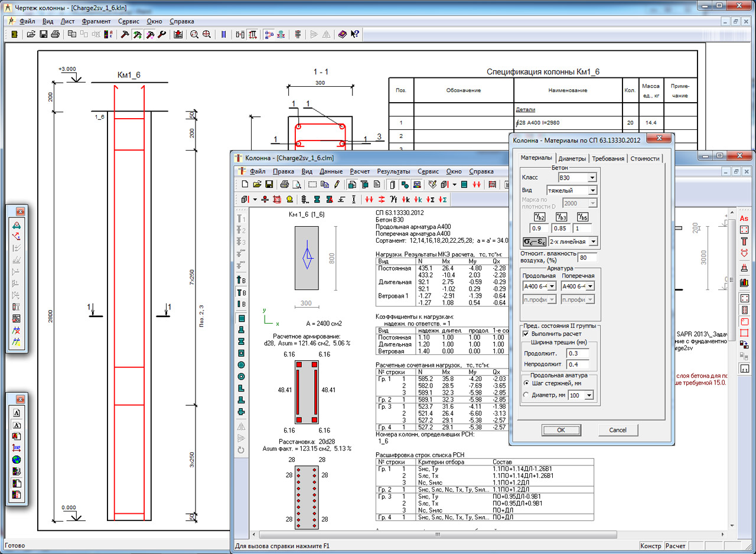Select the 'Диаметр, мм' radio button
756x554 pixels.
(x=526, y=395)
